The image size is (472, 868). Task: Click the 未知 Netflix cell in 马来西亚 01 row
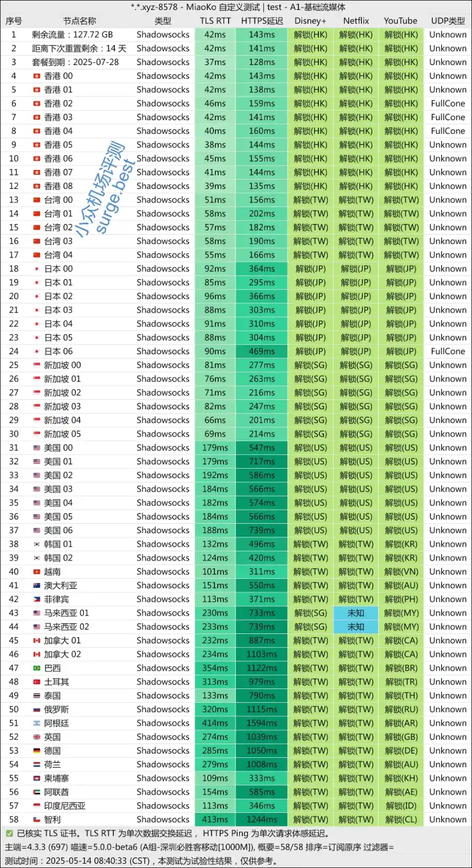coord(356,613)
